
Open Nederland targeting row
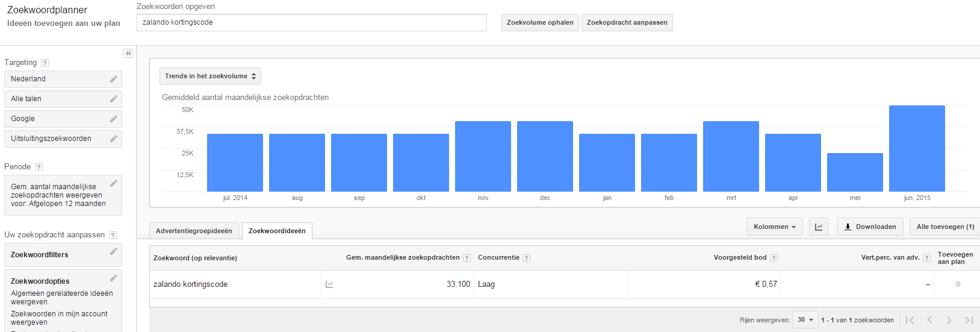pyautogui.click(x=63, y=79)
